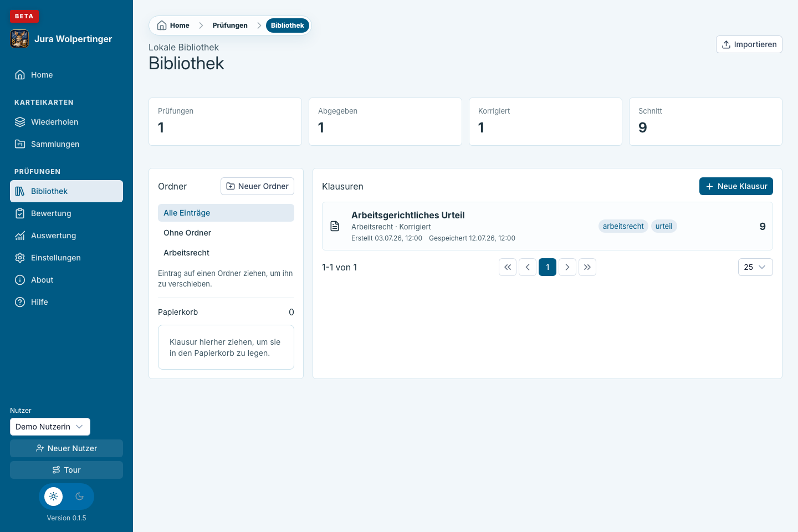
Task: Open the Demo Nutzerin user dropdown
Action: [50, 427]
